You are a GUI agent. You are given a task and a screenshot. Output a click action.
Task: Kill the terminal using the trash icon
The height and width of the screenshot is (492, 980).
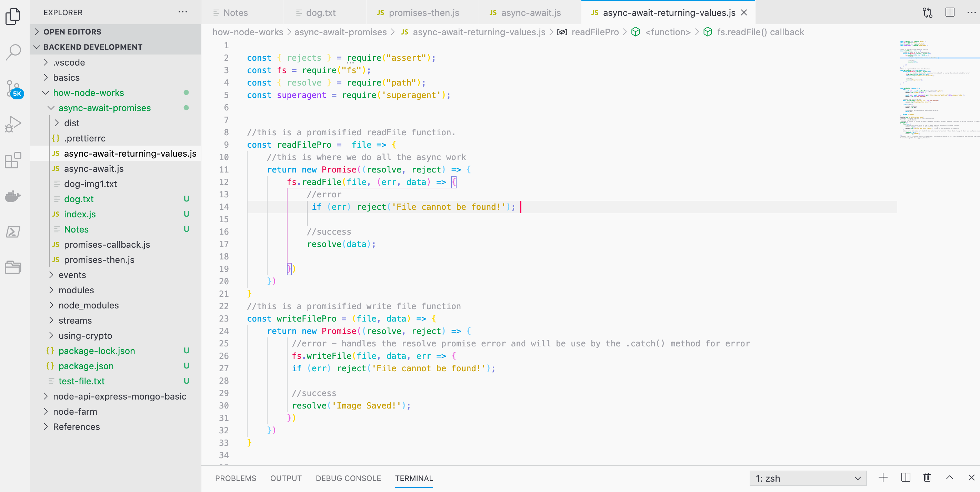[927, 478]
